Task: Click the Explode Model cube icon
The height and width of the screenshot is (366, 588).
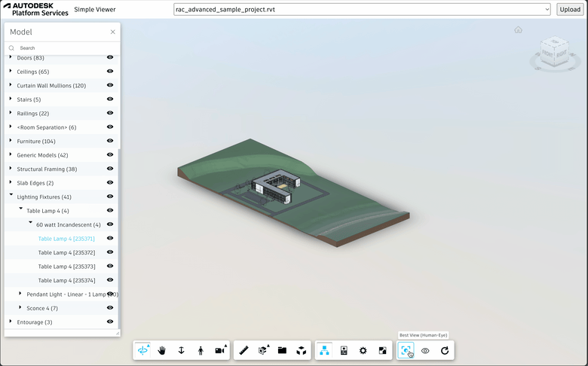Action: (301, 350)
